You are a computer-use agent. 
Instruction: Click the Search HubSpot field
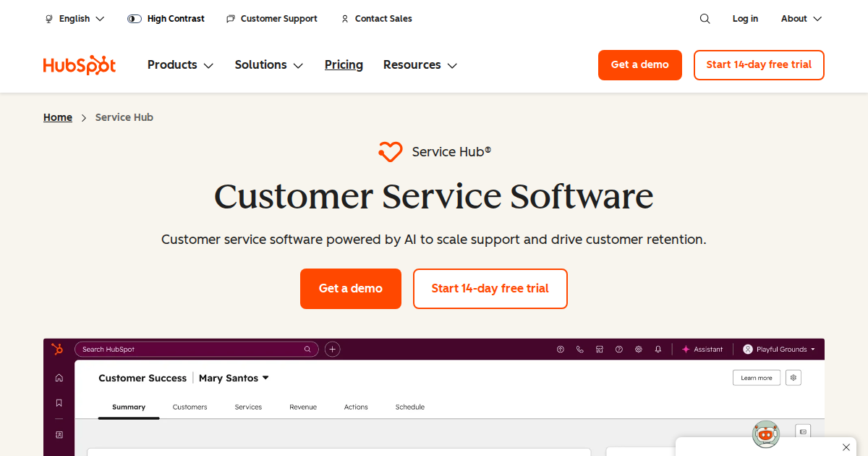click(192, 349)
